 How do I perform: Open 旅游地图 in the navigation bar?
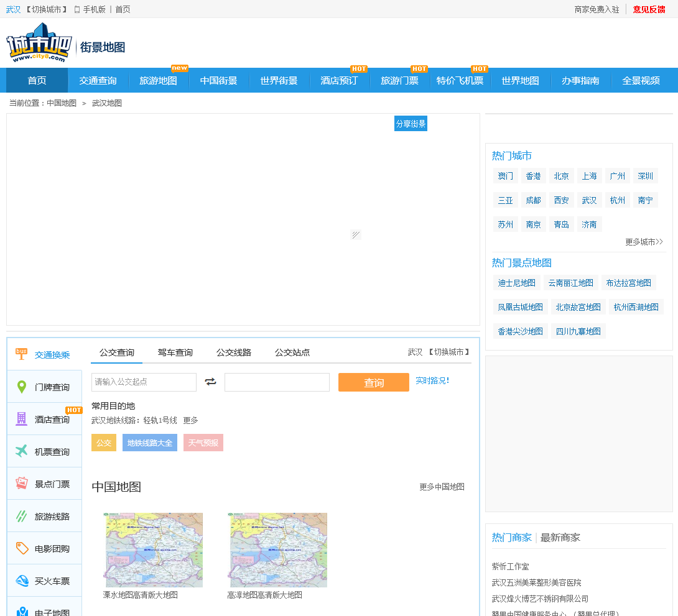(158, 80)
